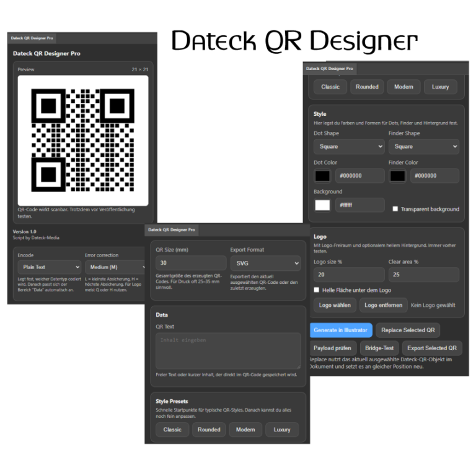This screenshot has width=476, height=476.
Task: Open the Error correction dropdown Medium (M)
Action: [115, 267]
